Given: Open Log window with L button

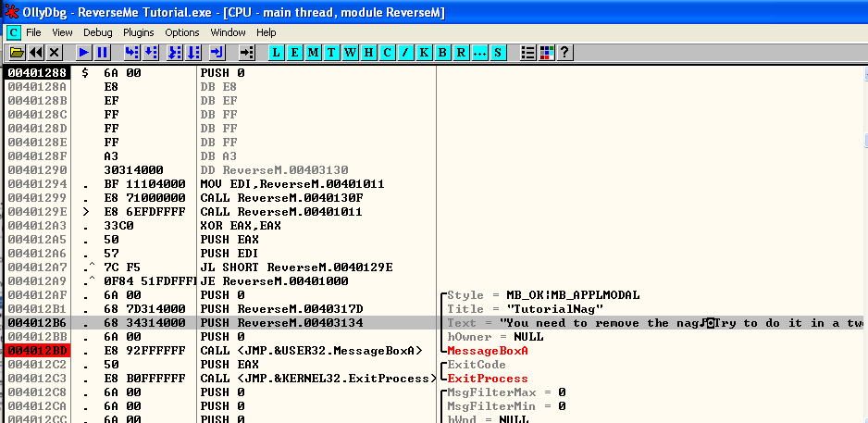Looking at the screenshot, I should click(277, 53).
